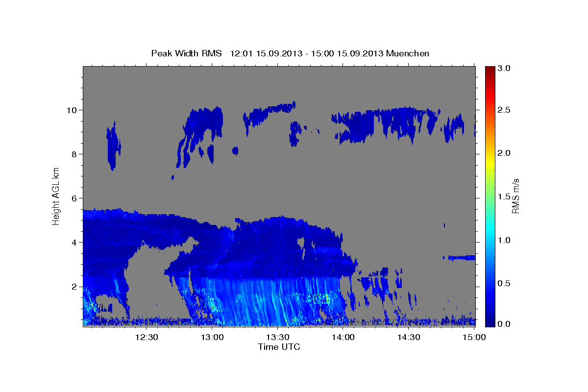
Task: Click the colorbar value 0.0
Action: point(504,324)
